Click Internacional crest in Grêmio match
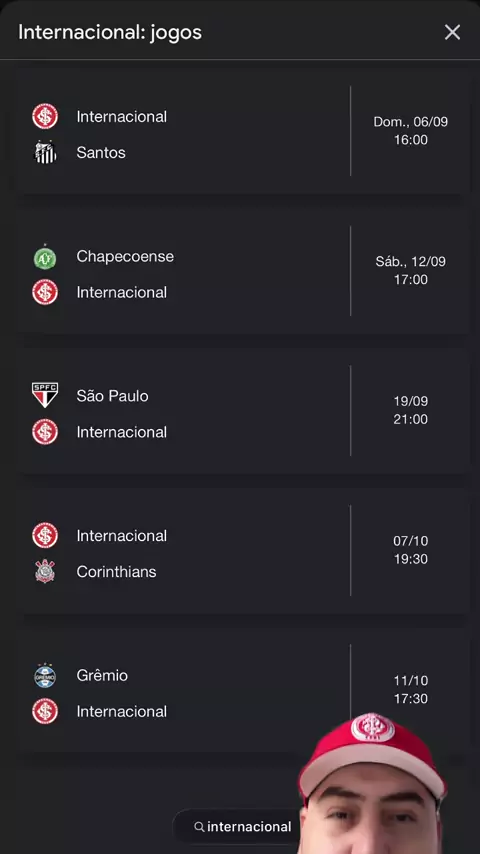The height and width of the screenshot is (854, 480). (x=45, y=711)
